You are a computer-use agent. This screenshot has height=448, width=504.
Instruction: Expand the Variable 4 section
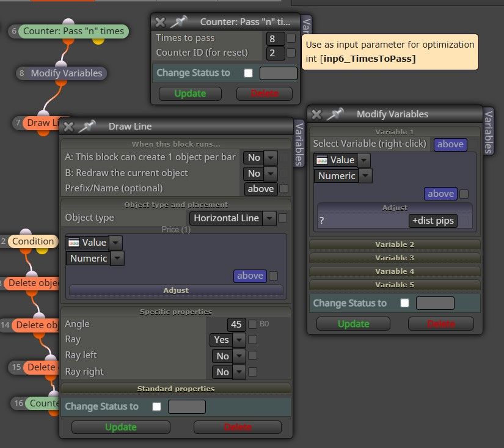(395, 272)
